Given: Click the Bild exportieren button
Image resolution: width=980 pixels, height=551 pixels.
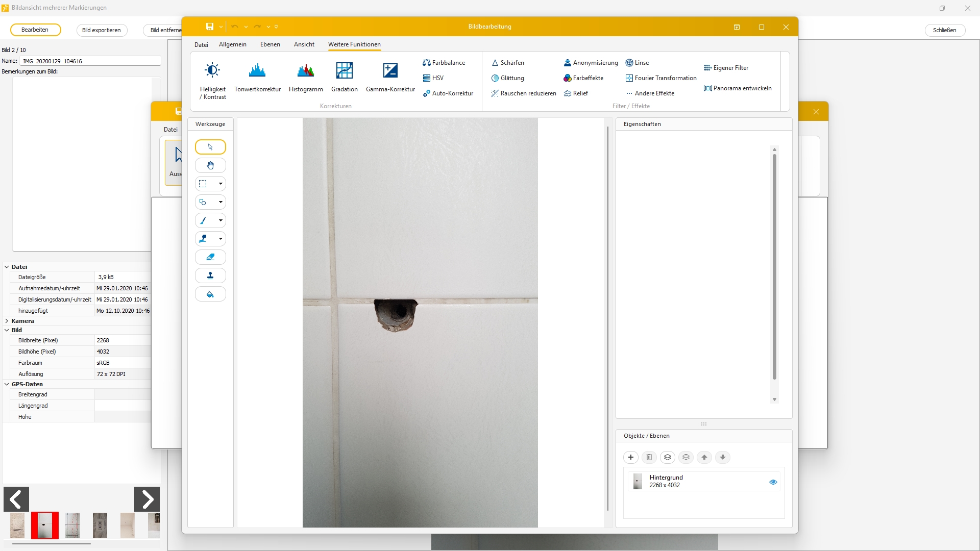Looking at the screenshot, I should click(x=102, y=30).
